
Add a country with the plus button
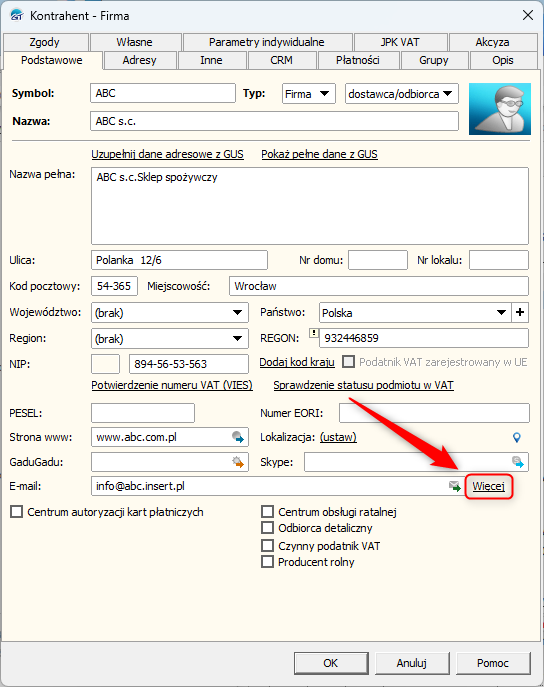(520, 312)
